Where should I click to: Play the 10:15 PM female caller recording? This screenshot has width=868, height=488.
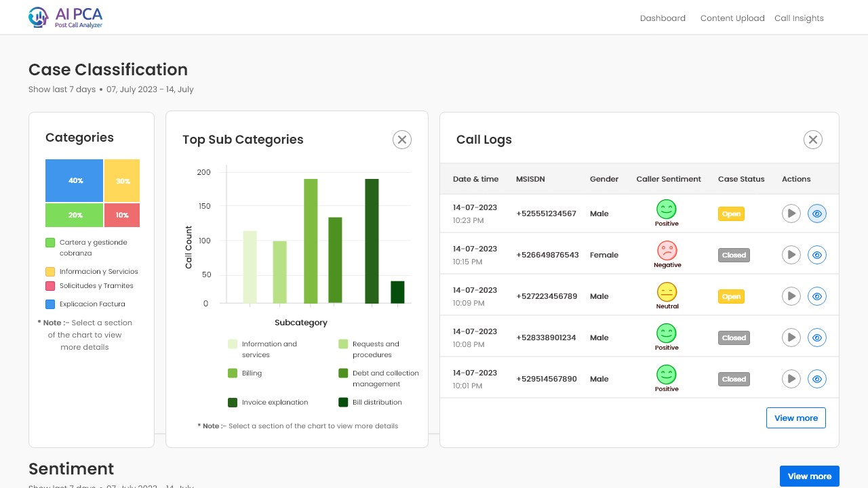point(791,255)
